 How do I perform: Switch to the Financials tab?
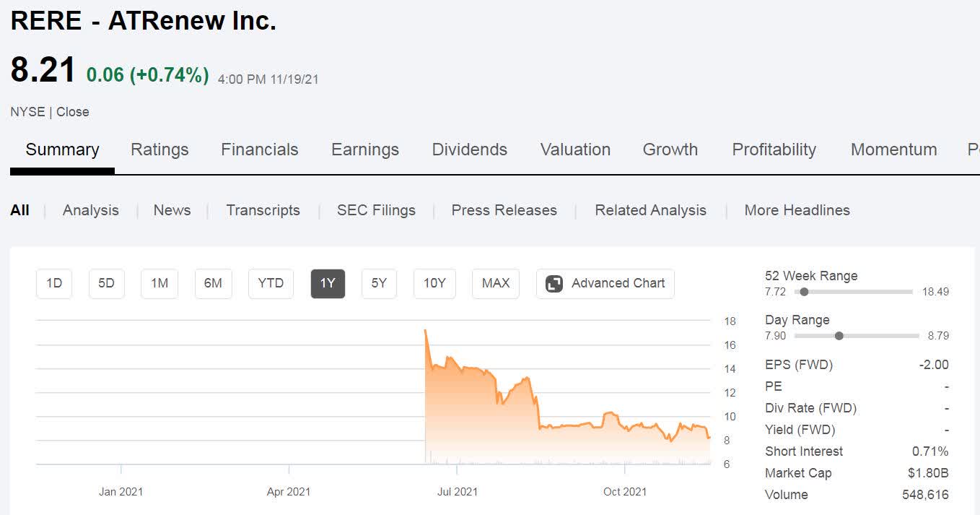[259, 150]
